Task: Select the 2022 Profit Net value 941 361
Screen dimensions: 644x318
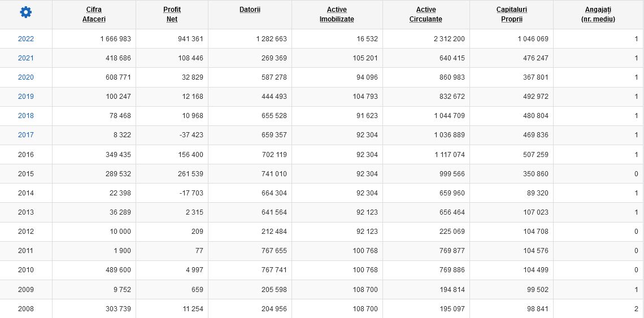Action: pyautogui.click(x=190, y=39)
